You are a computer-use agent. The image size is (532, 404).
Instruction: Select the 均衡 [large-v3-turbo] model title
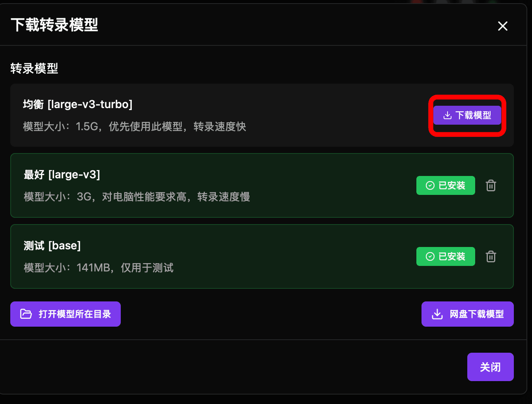[x=78, y=104]
